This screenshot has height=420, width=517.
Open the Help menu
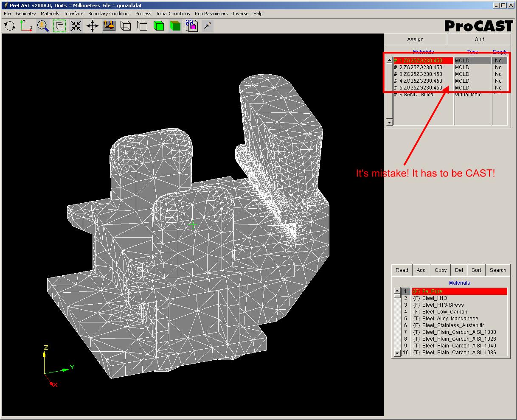click(x=258, y=14)
